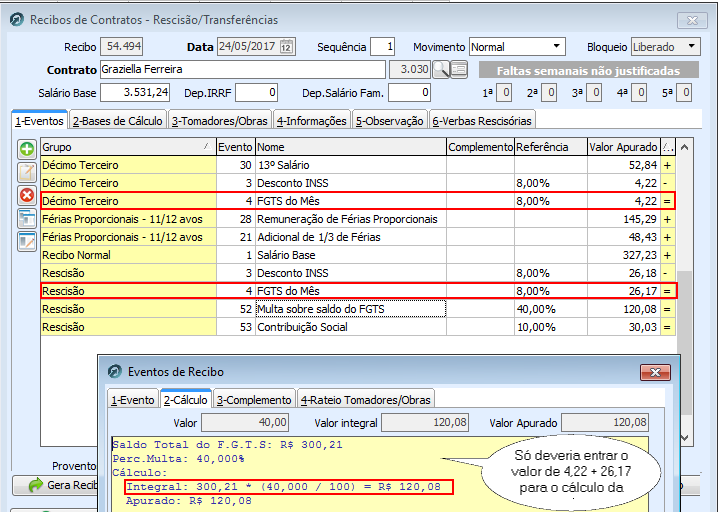Image resolution: width=718 pixels, height=512 pixels.
Task: Click the app icon in Eventos de Recibo title
Action: pyautogui.click(x=114, y=371)
